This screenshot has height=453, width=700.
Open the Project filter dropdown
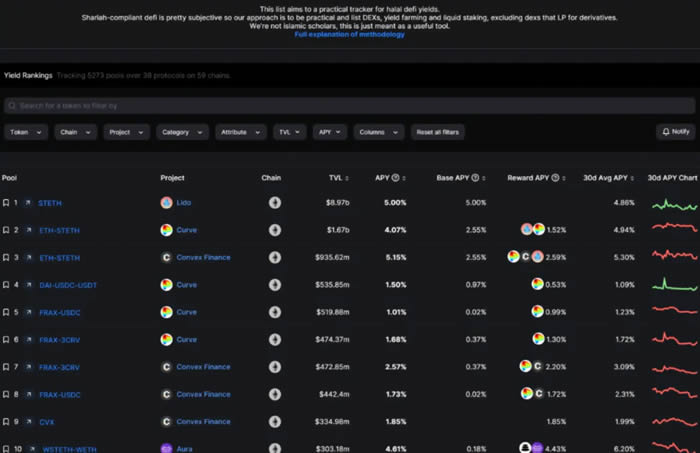[126, 132]
